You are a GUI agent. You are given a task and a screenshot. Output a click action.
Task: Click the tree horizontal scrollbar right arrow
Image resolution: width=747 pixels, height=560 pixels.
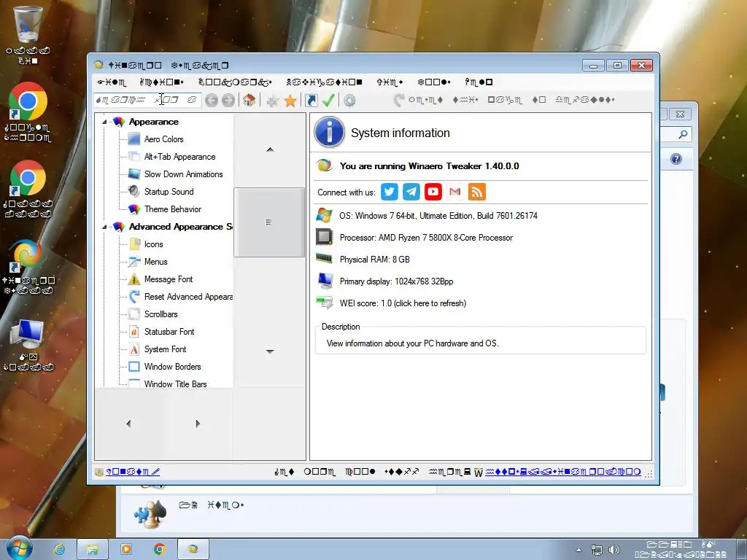pos(198,424)
